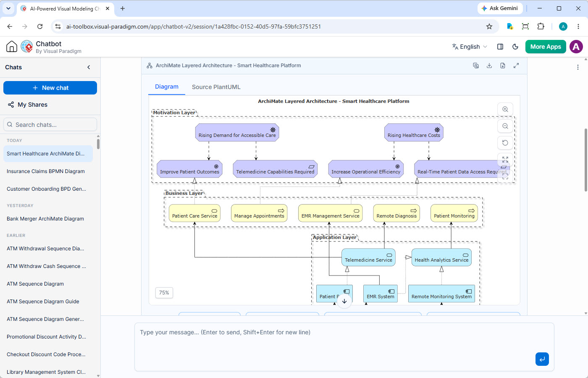Focus the Search chats field
588x378 pixels.
(x=50, y=125)
